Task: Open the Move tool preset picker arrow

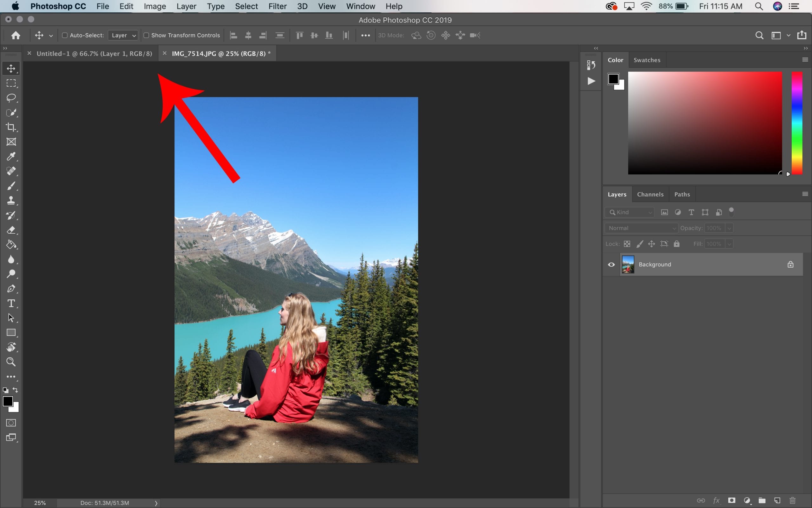Action: click(x=51, y=35)
